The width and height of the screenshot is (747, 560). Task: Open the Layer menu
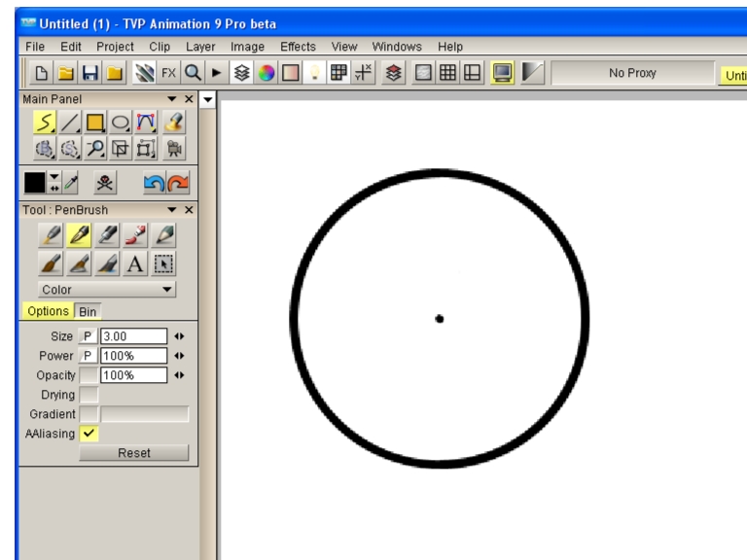tap(200, 47)
